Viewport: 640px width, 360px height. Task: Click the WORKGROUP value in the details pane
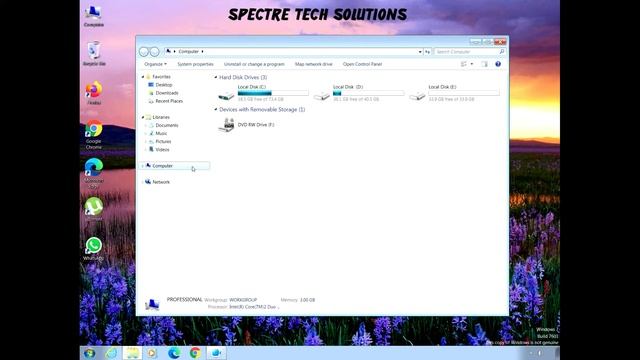[243, 300]
